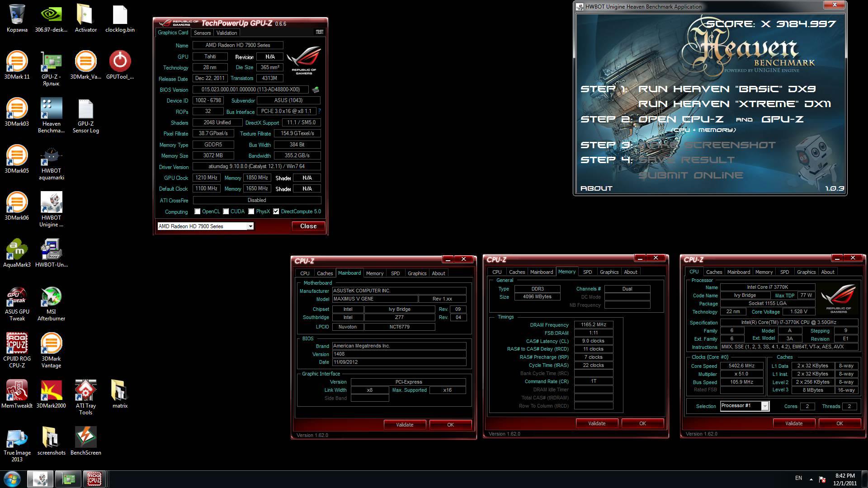
Task: Launch the 3DMark06 shortcut
Action: point(17,206)
